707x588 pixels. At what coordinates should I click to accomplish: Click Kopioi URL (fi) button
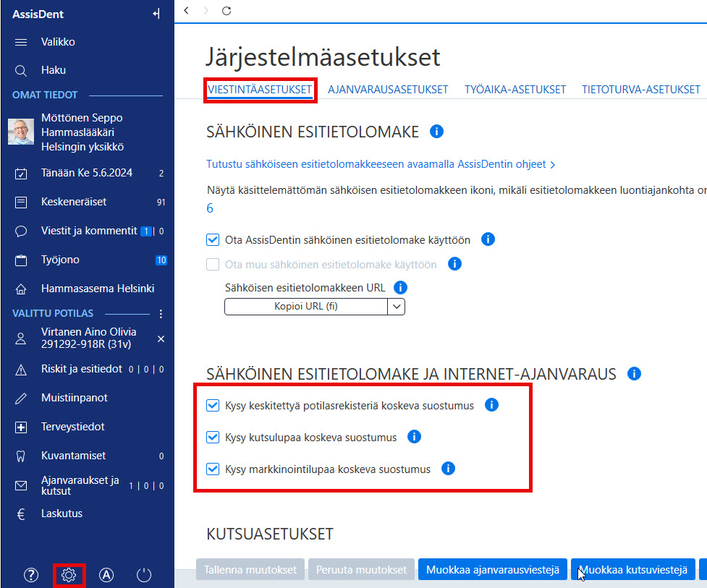pos(306,307)
